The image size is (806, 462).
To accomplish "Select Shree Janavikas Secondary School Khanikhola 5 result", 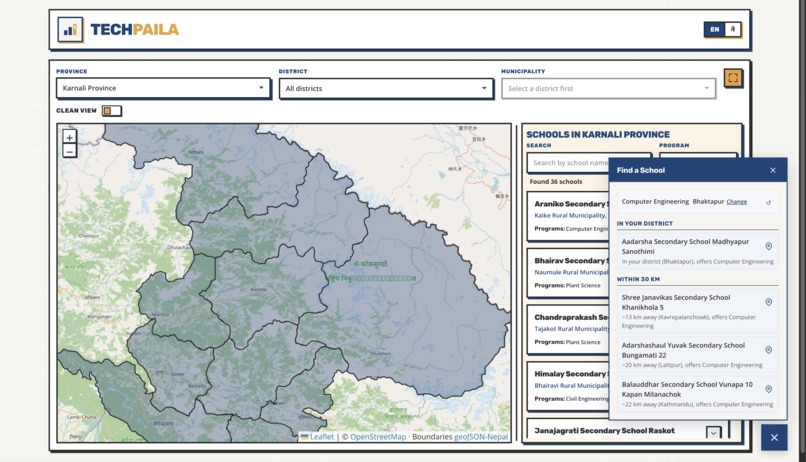I will (698, 311).
